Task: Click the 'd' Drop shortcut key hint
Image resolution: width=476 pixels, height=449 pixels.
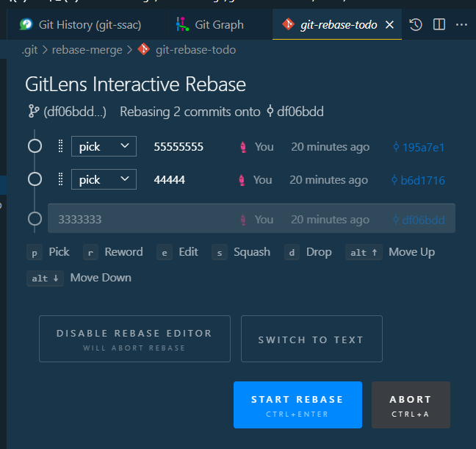Action: (x=292, y=253)
